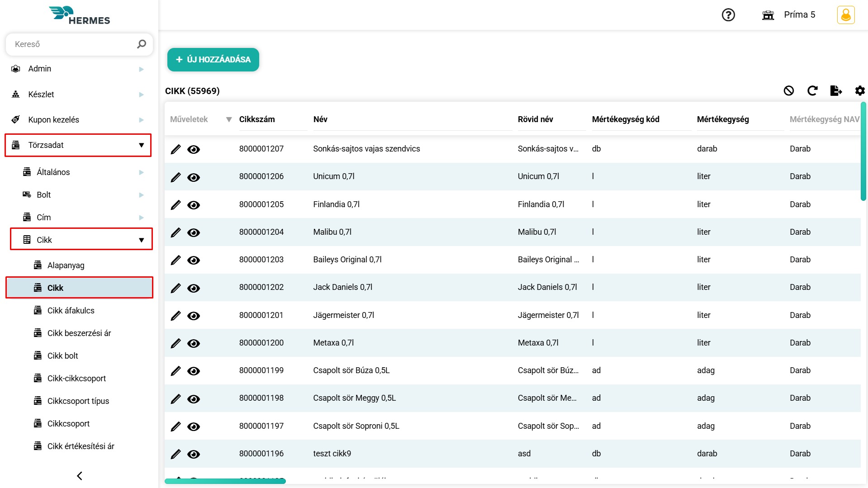This screenshot has width=868, height=488.
Task: Sort by the Cikkszám column header
Action: click(x=257, y=119)
